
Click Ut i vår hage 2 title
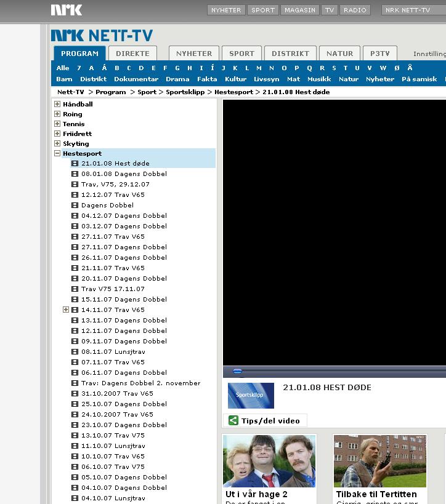coord(256,494)
